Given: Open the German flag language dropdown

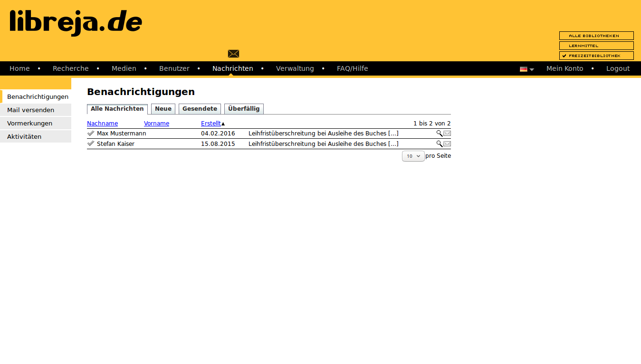Looking at the screenshot, I should tap(526, 69).
